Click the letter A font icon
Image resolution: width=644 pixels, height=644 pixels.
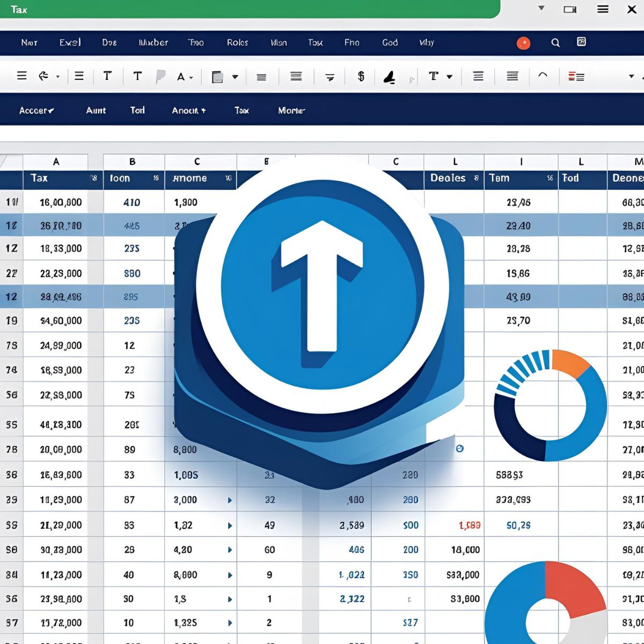pyautogui.click(x=181, y=77)
